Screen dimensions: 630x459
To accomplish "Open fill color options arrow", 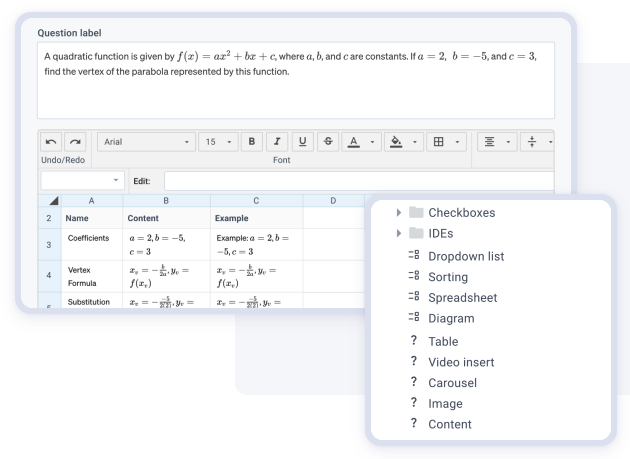I will pos(415,142).
